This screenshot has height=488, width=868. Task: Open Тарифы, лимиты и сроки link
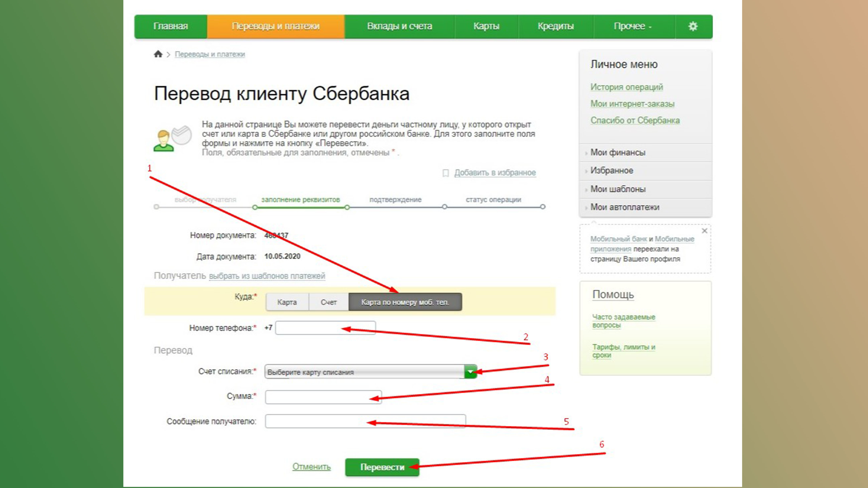(x=624, y=351)
